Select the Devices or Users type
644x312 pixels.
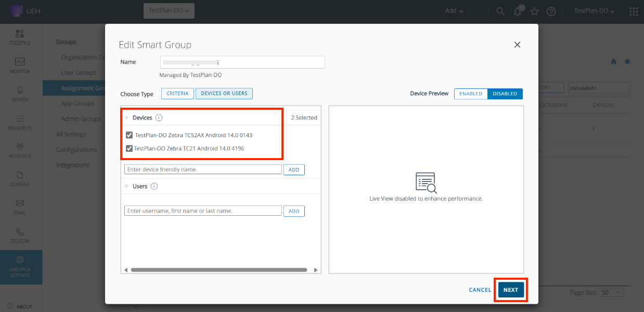tap(224, 94)
